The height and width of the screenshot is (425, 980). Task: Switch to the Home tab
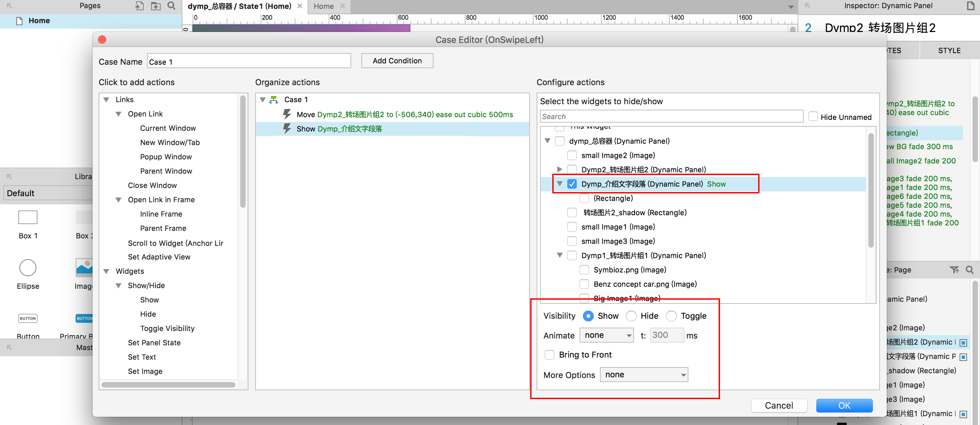323,6
